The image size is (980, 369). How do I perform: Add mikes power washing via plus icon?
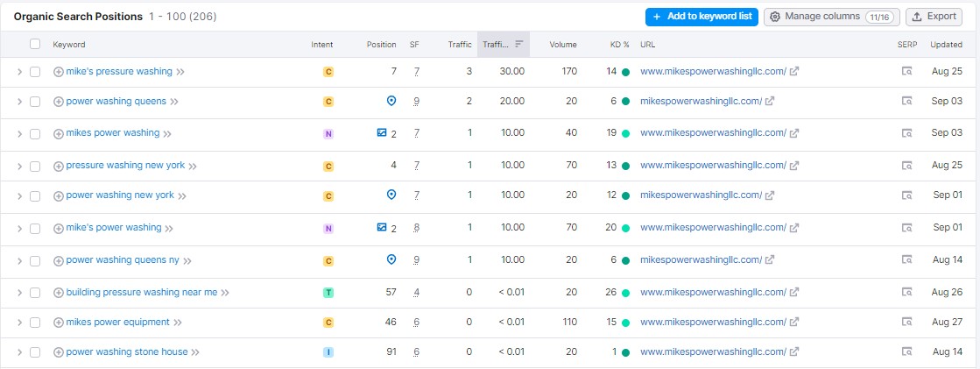click(58, 133)
